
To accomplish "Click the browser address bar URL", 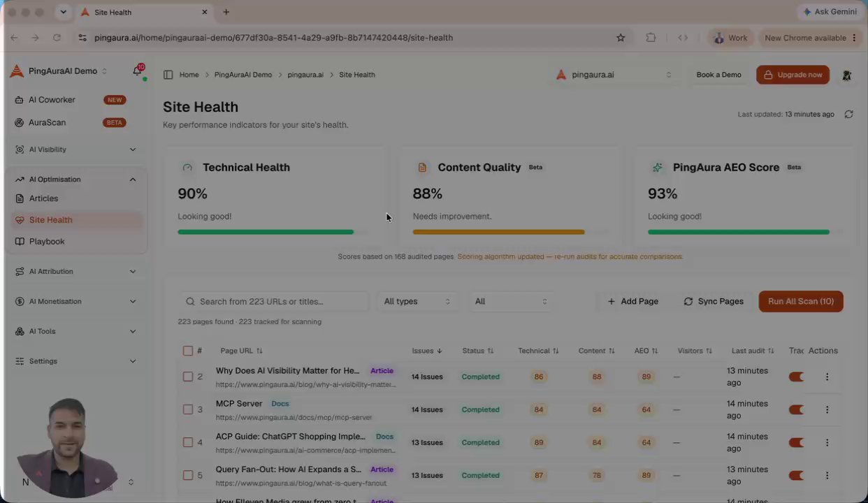I will point(273,38).
